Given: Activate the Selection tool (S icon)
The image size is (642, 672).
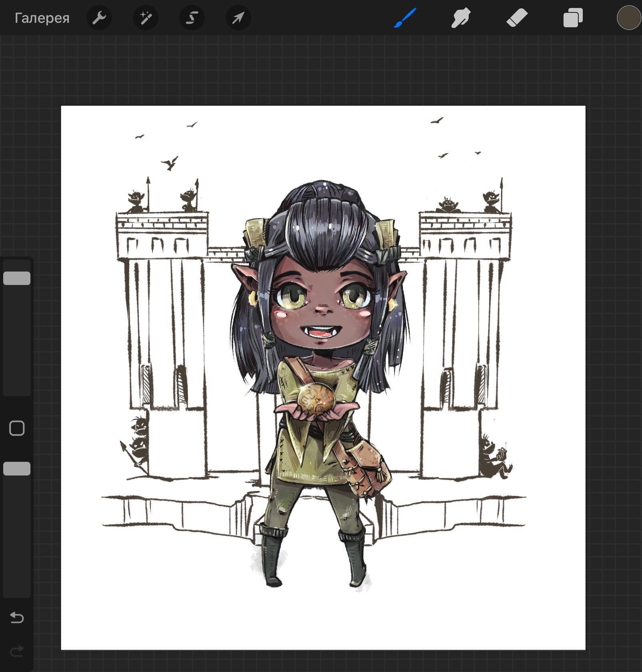Looking at the screenshot, I should tap(192, 18).
